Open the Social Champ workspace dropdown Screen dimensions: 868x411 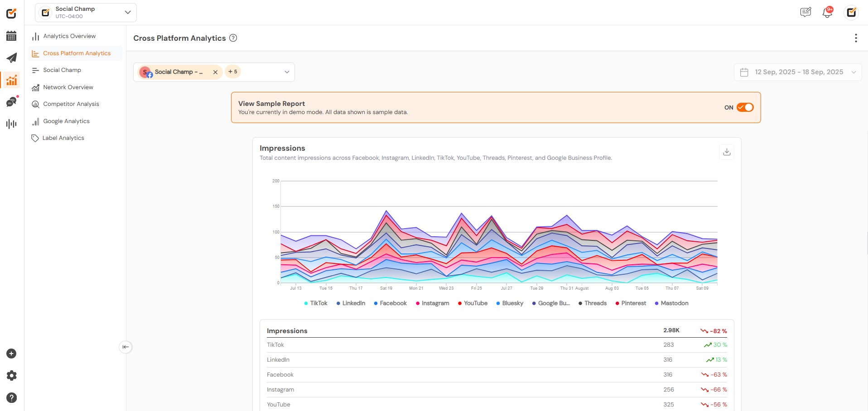coord(86,13)
